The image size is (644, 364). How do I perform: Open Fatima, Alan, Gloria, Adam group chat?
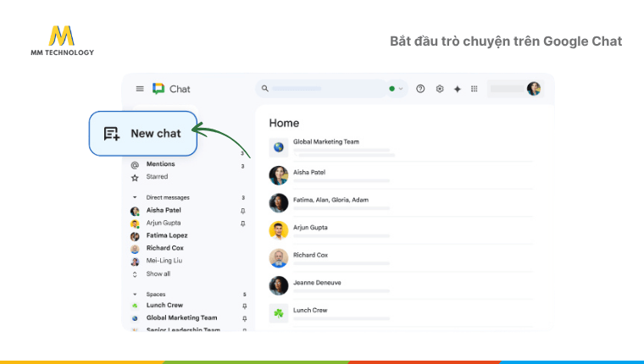pos(401,202)
